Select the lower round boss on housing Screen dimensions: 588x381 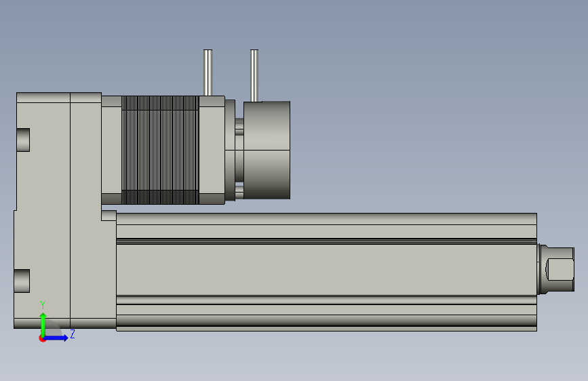pos(22,281)
